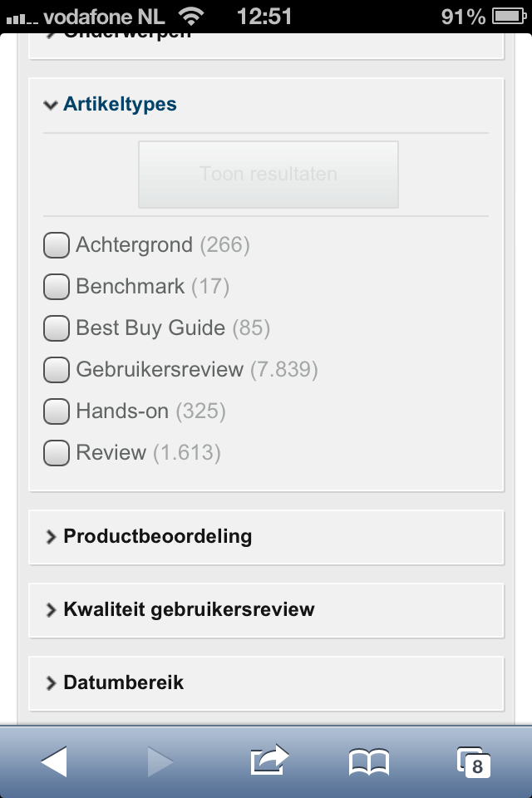
Task: Expand the Datumbereik section
Action: [x=266, y=683]
